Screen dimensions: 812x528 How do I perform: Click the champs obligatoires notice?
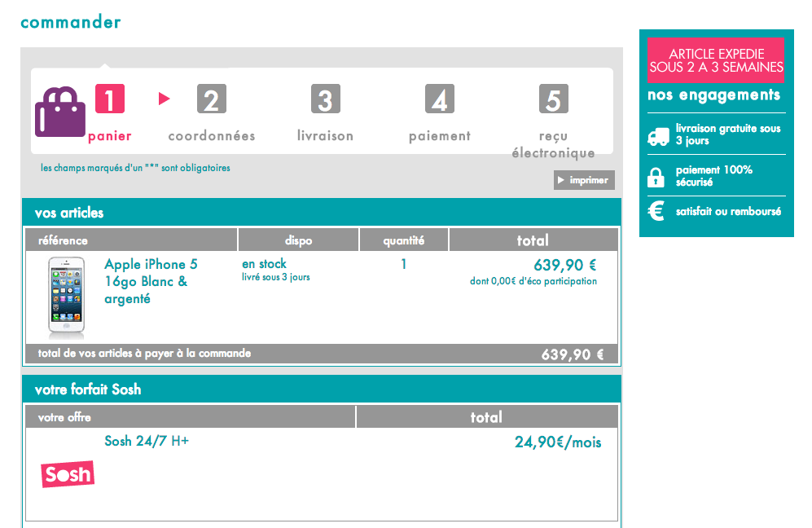(135, 168)
